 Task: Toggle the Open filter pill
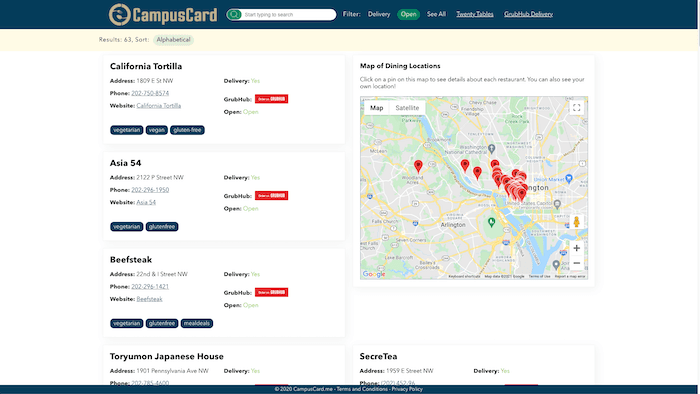coord(408,14)
